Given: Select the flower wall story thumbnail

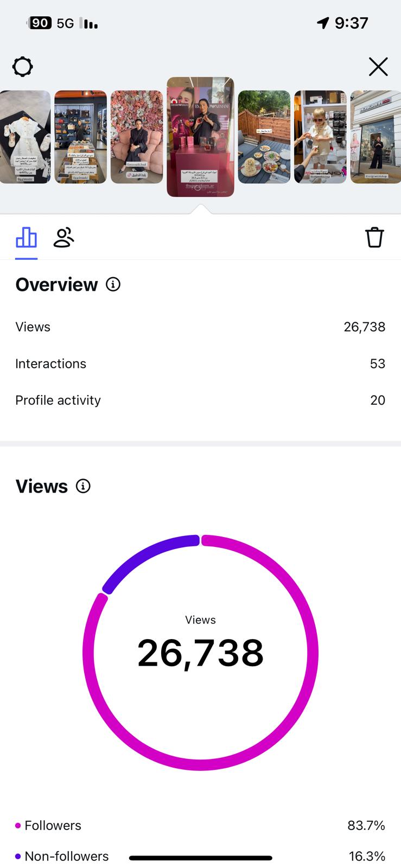Looking at the screenshot, I should pos(137,137).
